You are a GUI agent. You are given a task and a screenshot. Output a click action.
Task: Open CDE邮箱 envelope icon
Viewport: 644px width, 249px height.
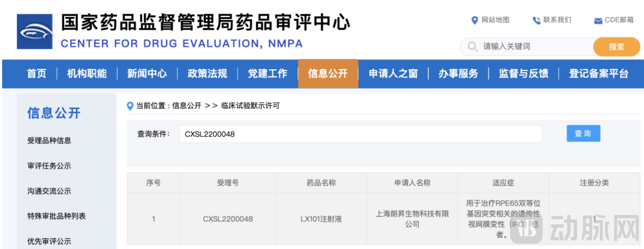tap(598, 21)
